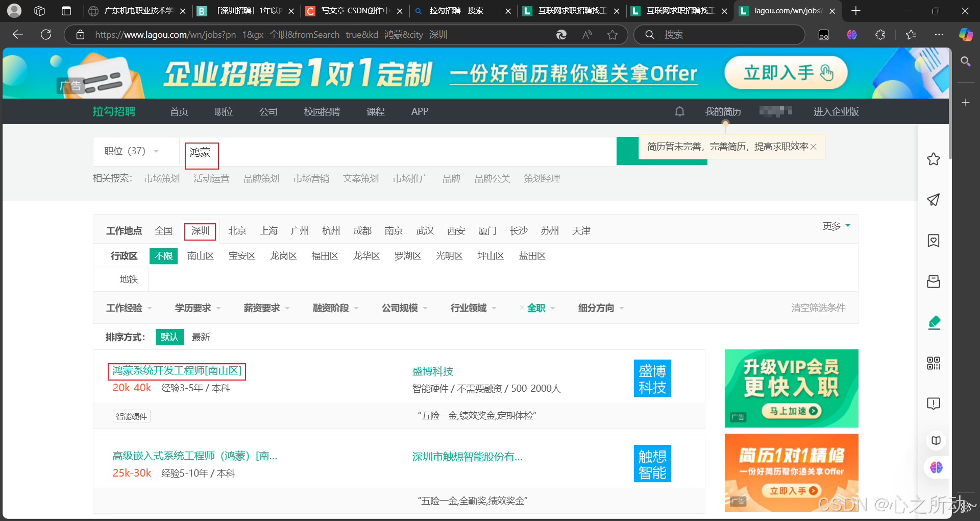
Task: Open 薪资要求 filter dropdown
Action: point(267,308)
